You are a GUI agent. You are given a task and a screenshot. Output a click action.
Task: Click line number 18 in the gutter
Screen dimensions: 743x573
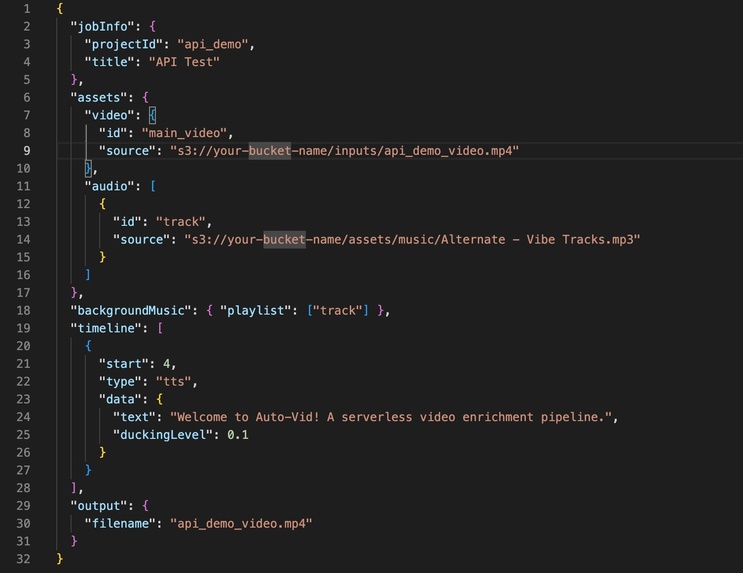coord(23,310)
